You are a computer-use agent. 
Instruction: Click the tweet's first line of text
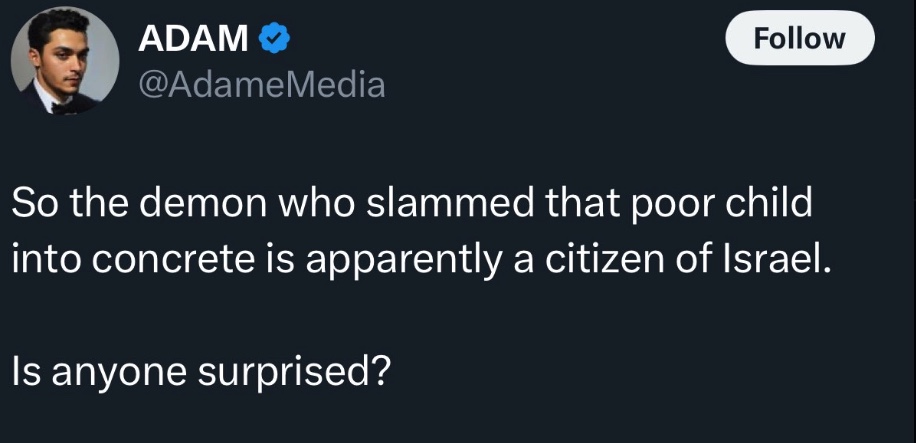pos(411,205)
